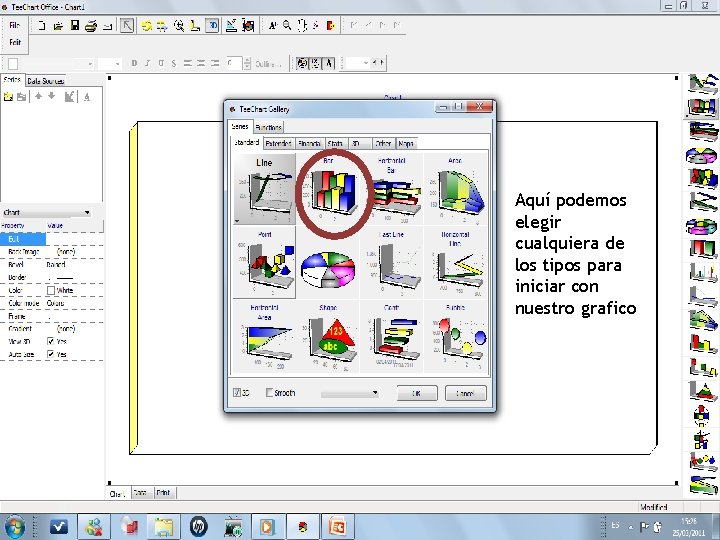
Task: Click the red exit door icon
Action: [x=330, y=25]
